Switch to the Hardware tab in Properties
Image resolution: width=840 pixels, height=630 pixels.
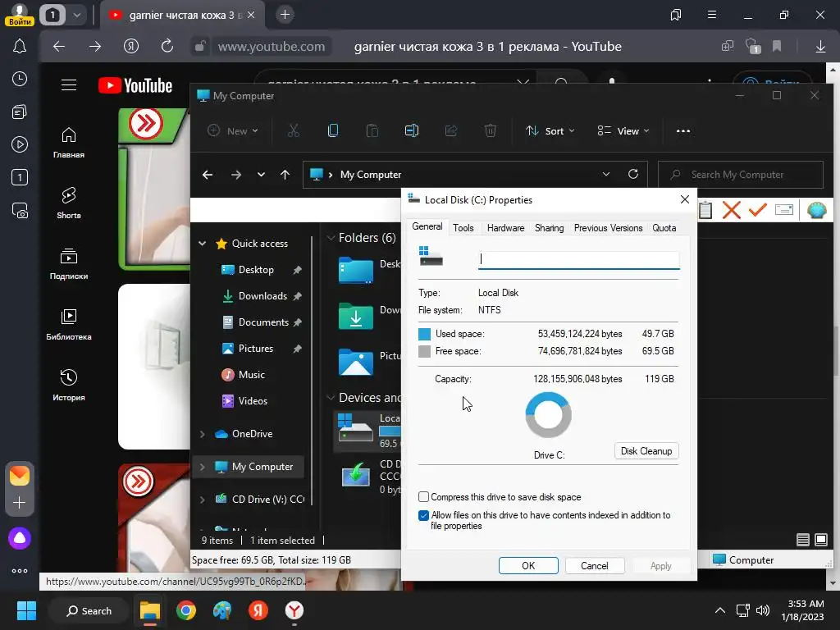505,228
